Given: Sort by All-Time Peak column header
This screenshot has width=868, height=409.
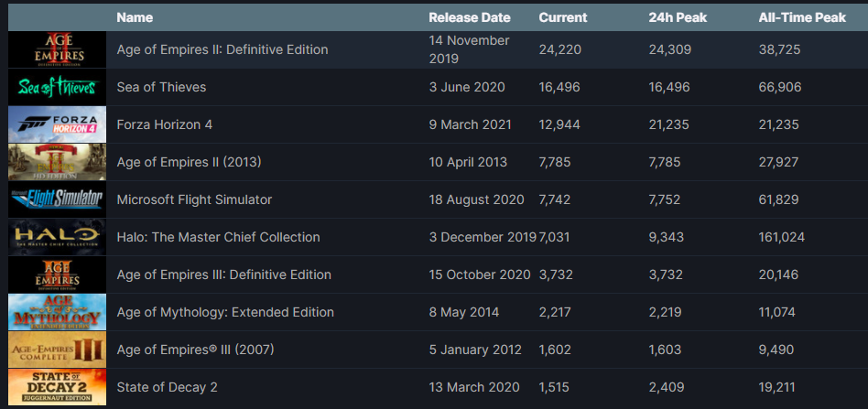Looking at the screenshot, I should (802, 17).
